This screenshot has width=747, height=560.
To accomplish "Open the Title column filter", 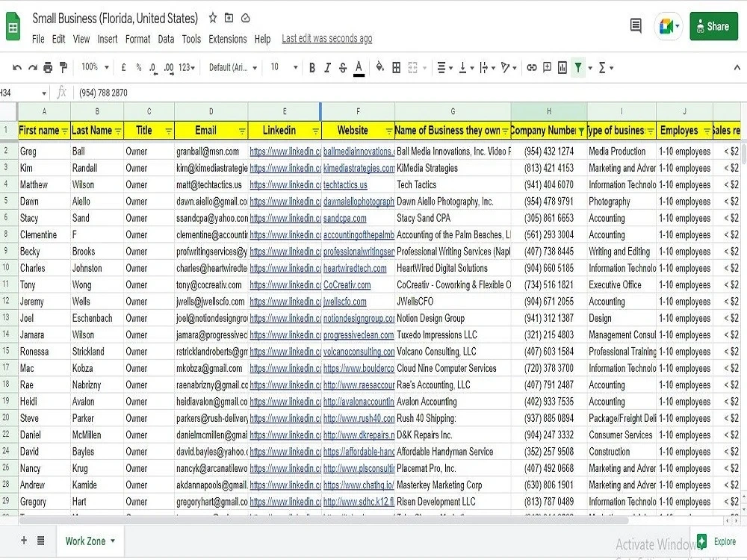I will coord(168,131).
